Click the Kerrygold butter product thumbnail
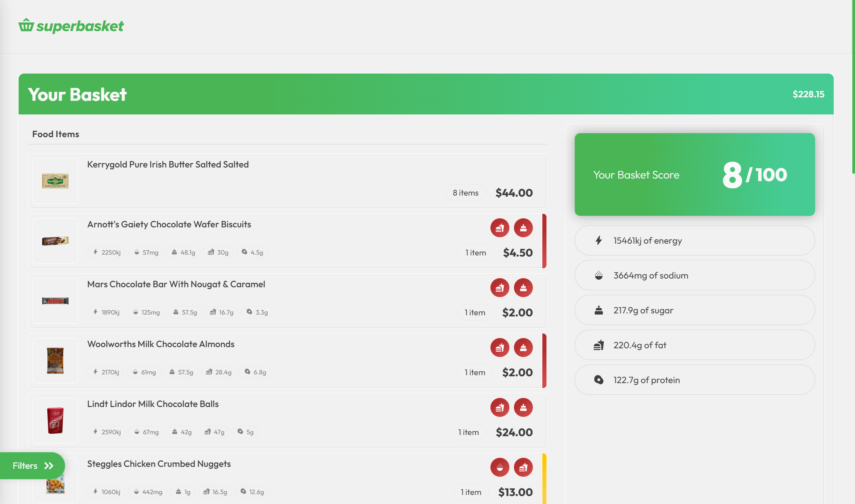The width and height of the screenshot is (855, 504). (x=55, y=181)
